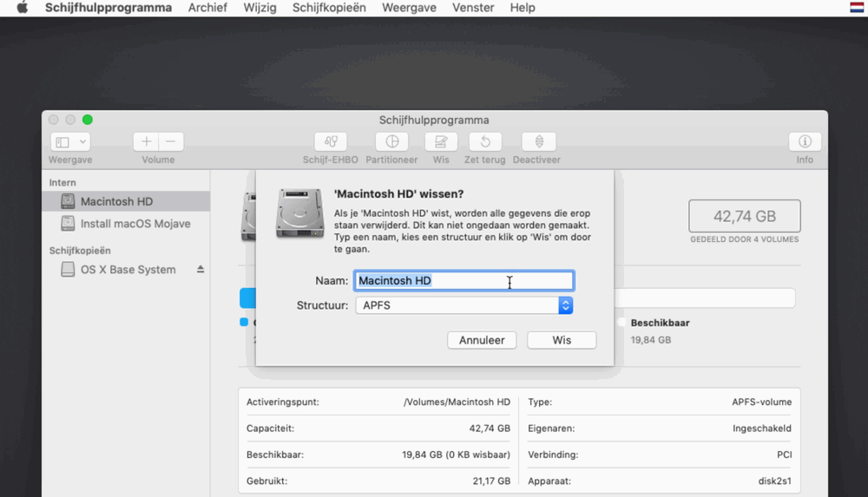The height and width of the screenshot is (497, 868).
Task: Click the blue used-space legend swatch
Action: [x=244, y=322]
